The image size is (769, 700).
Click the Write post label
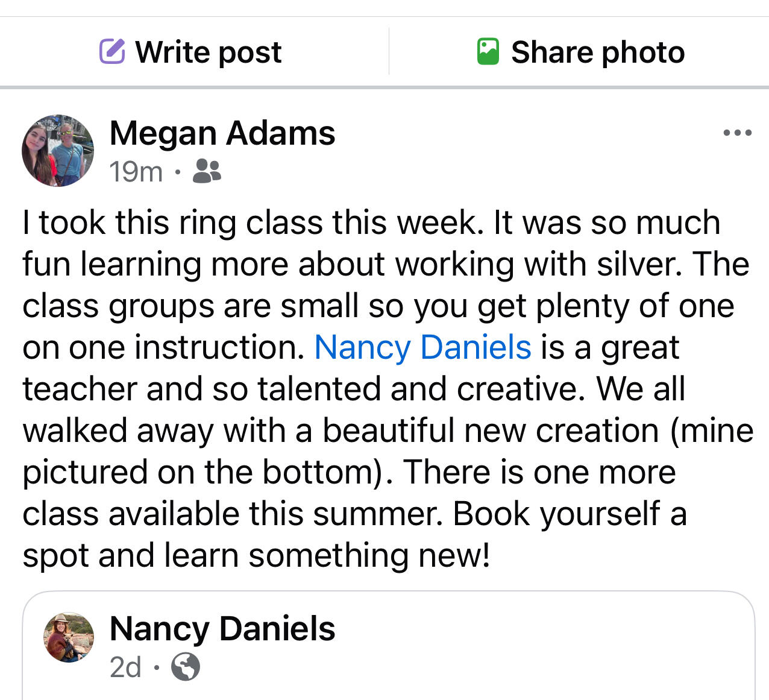[x=208, y=52]
